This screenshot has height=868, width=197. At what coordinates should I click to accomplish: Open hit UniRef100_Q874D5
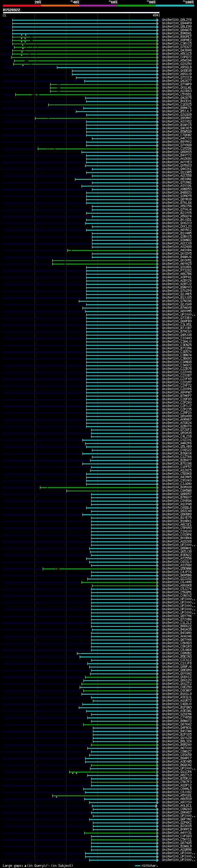(x=177, y=843)
